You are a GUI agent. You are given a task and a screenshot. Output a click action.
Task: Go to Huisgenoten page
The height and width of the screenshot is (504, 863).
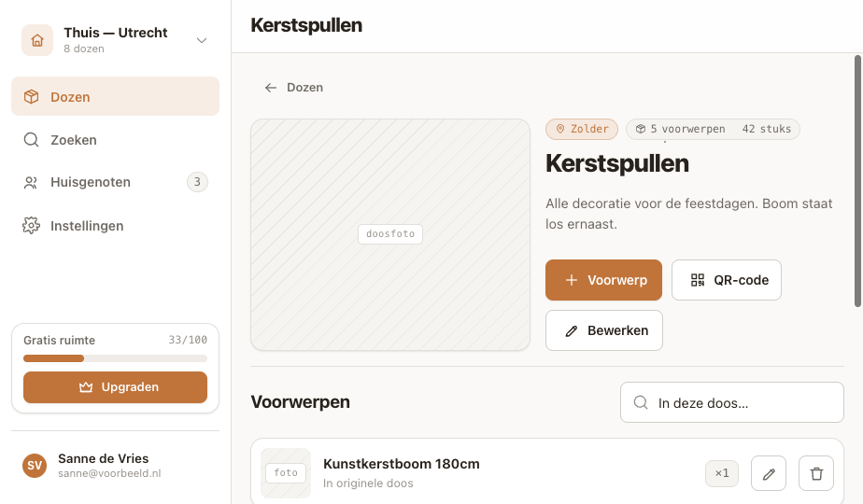click(x=115, y=182)
